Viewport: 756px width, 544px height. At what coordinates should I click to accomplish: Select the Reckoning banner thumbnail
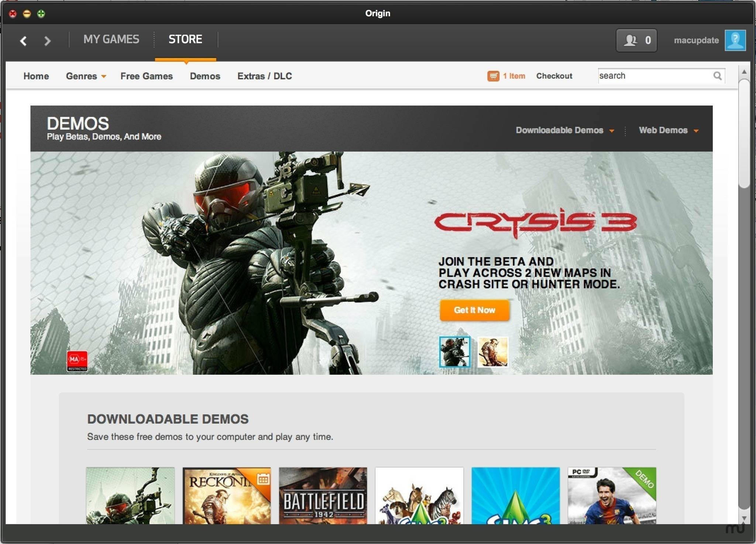point(493,352)
